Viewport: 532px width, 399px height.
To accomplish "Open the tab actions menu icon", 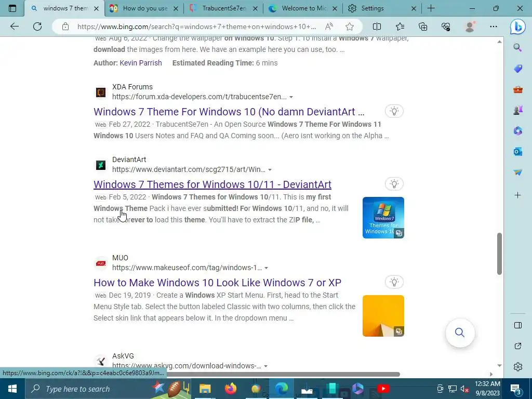I will pyautogui.click(x=12, y=8).
